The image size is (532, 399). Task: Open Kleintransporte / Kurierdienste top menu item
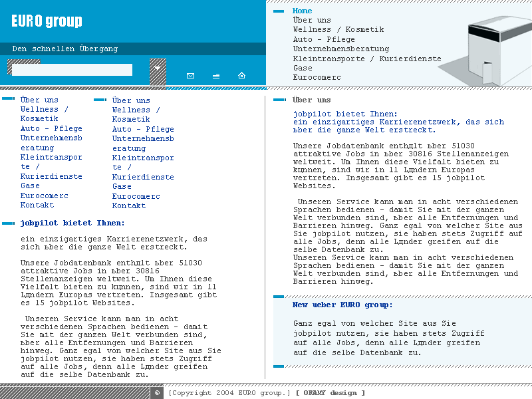367,59
